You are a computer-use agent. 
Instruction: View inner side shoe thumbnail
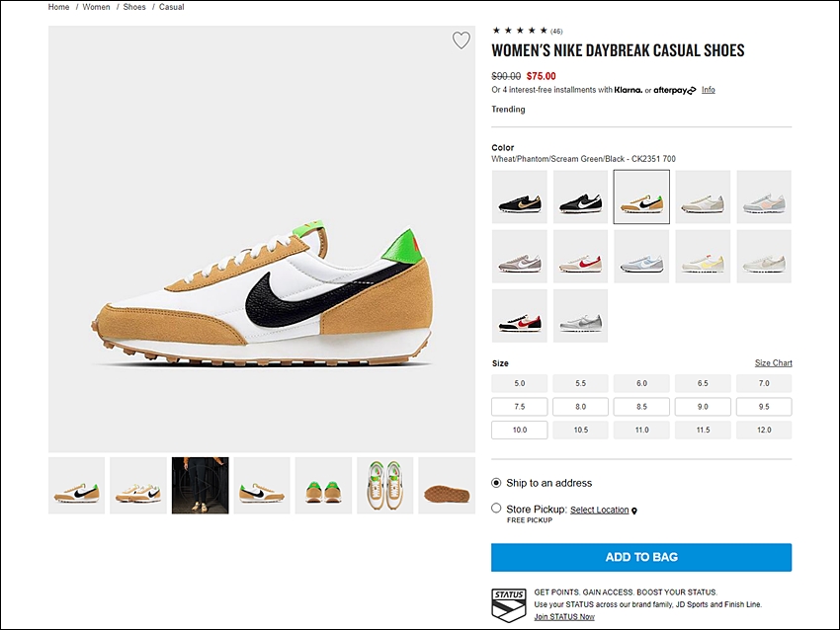click(x=262, y=486)
